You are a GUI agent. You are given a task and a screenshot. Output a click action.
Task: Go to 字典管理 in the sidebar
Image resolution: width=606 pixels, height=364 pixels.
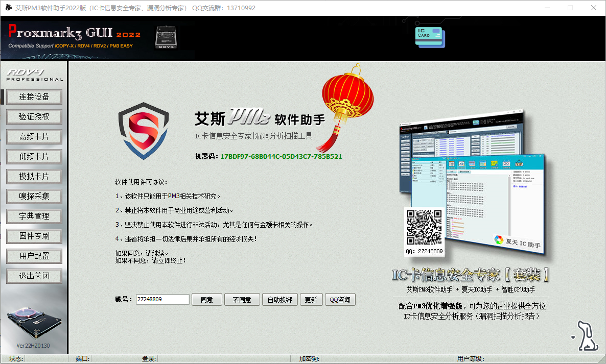coord(34,216)
